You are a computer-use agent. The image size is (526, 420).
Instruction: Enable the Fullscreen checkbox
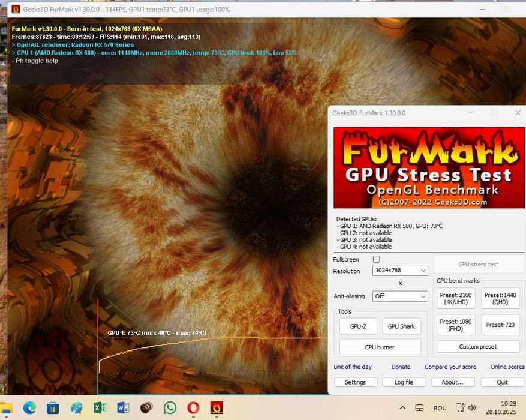[x=377, y=259]
